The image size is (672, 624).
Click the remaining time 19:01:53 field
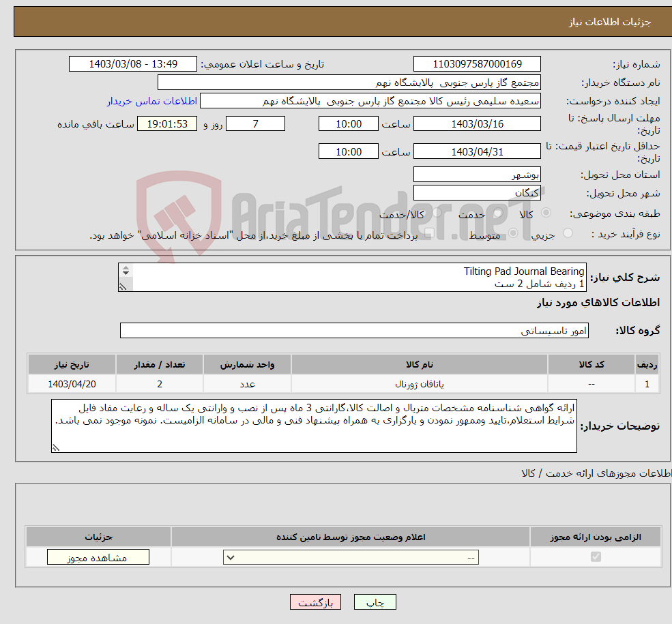point(167,124)
